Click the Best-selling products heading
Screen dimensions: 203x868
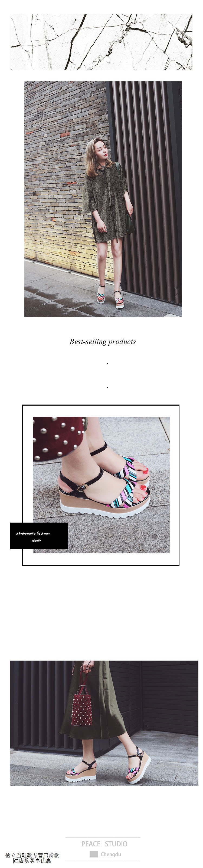tap(103, 341)
